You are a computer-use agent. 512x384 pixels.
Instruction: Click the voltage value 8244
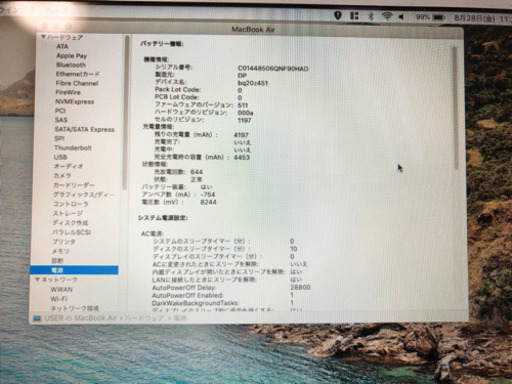[x=208, y=202]
